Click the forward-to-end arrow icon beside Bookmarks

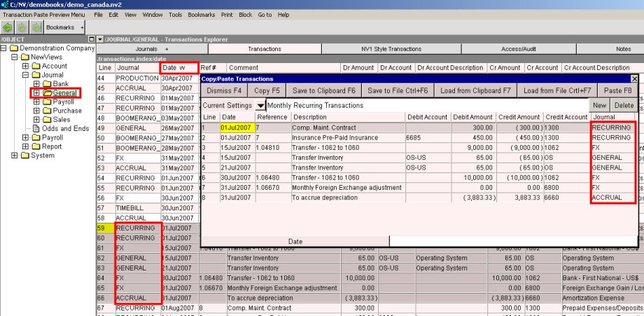36,27
